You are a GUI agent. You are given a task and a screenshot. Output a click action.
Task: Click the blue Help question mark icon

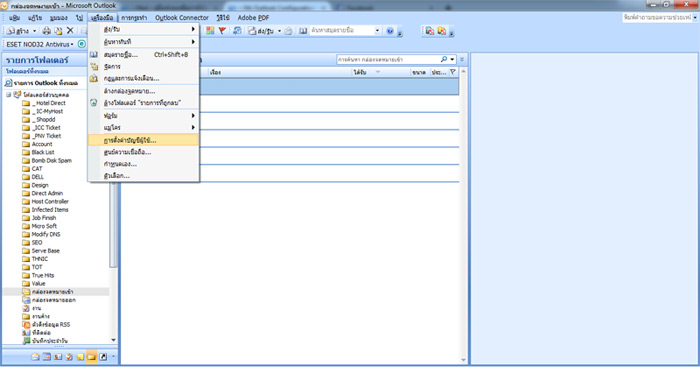point(390,31)
